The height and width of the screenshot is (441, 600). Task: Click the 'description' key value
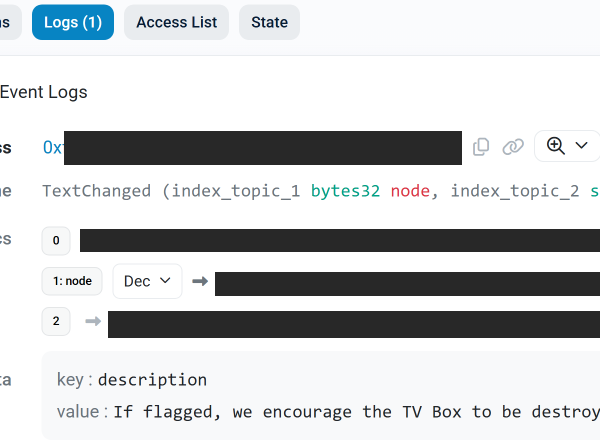click(152, 380)
